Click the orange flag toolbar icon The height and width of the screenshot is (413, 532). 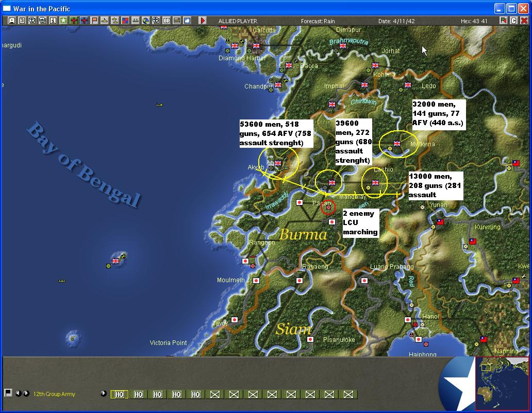coord(94,21)
